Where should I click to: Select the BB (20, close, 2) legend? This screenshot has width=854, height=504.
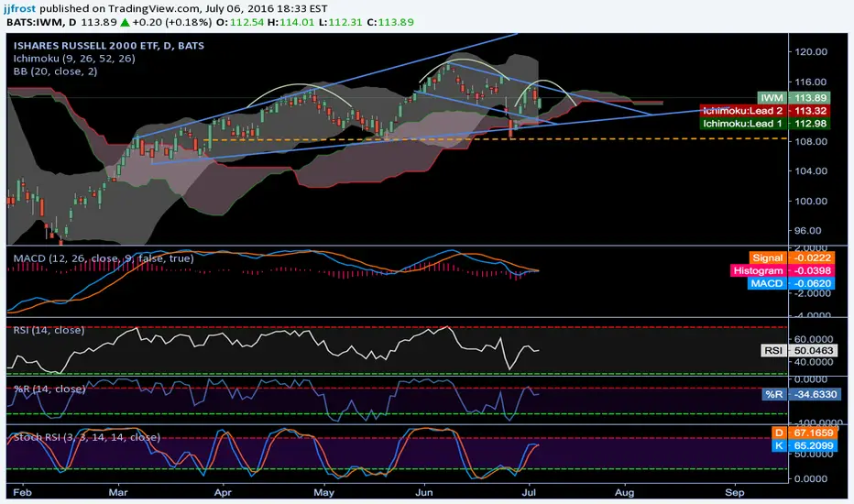pos(56,71)
